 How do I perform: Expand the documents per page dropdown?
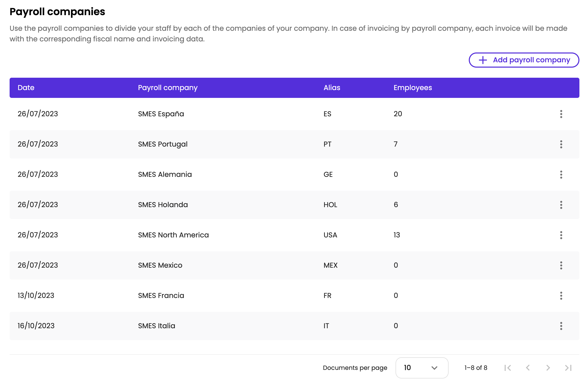(x=422, y=368)
